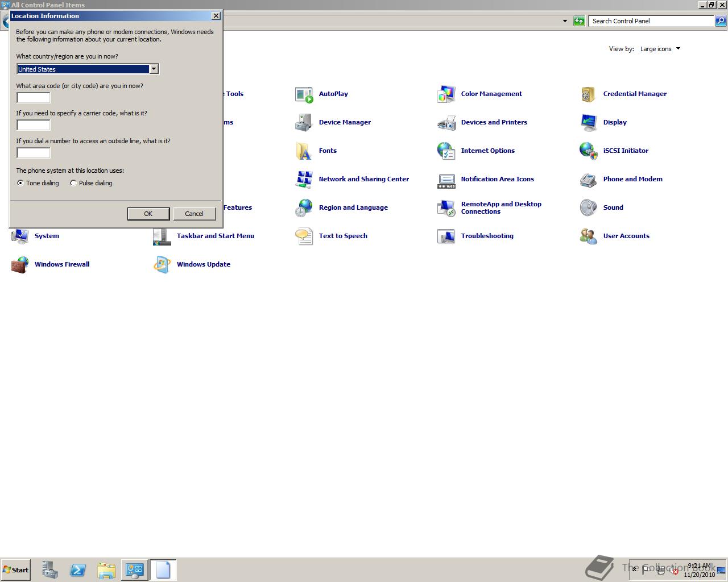The height and width of the screenshot is (582, 728).
Task: Launch Server Manager from the taskbar
Action: 49,570
